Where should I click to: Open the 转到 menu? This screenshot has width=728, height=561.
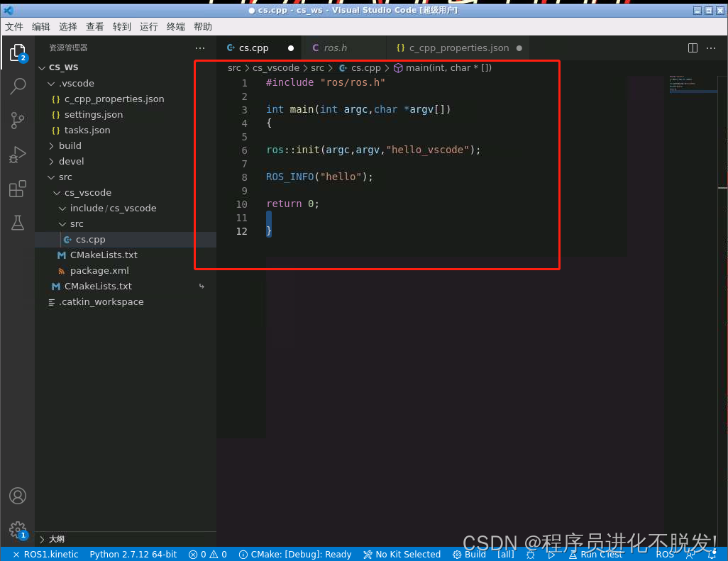[x=121, y=27]
